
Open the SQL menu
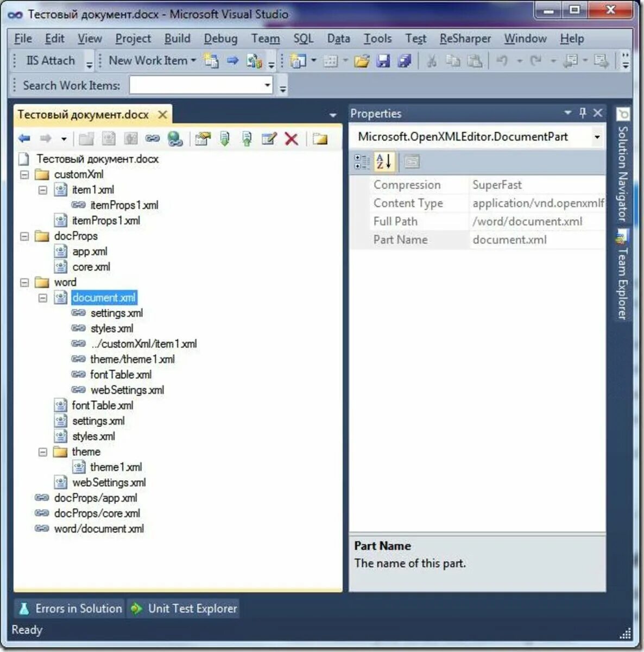pos(304,39)
